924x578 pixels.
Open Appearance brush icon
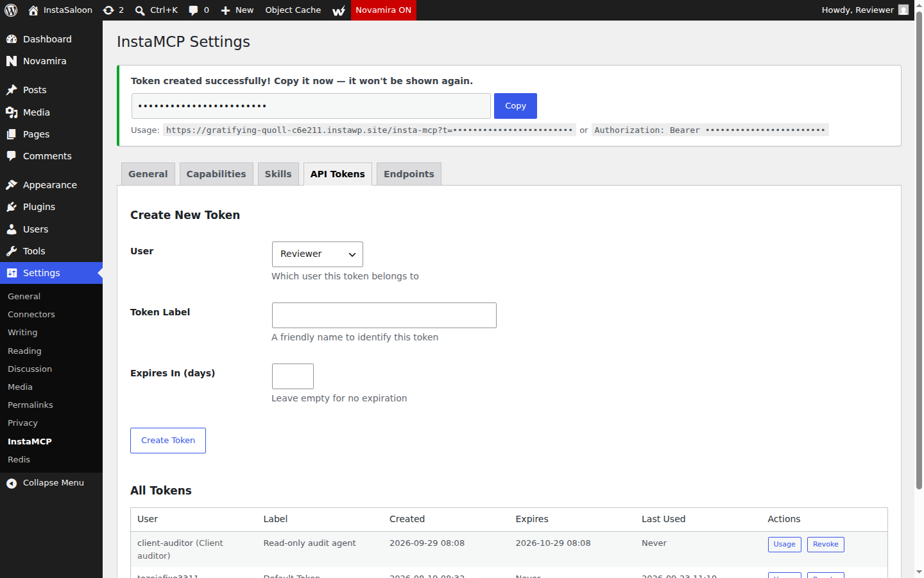tap(12, 185)
